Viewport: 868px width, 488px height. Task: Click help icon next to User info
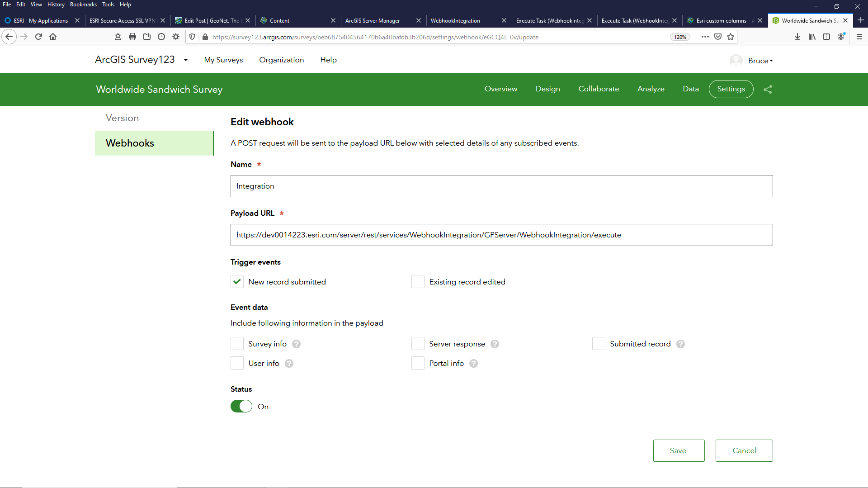tap(289, 363)
